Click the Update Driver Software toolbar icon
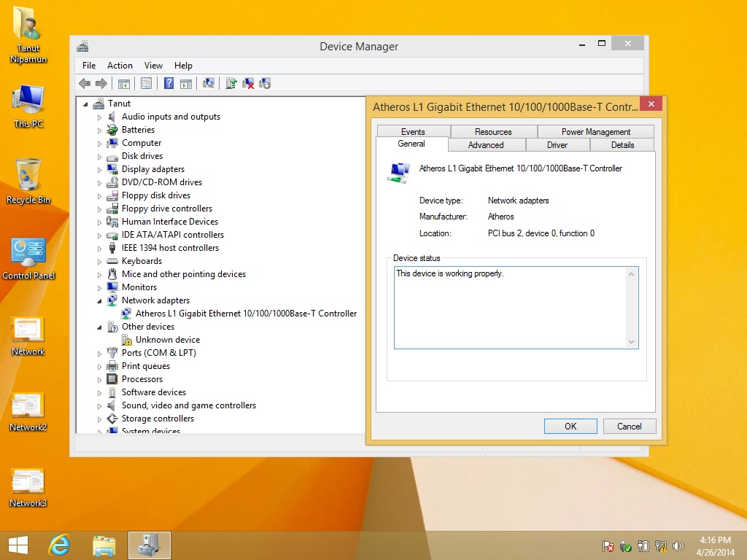 pyautogui.click(x=231, y=84)
